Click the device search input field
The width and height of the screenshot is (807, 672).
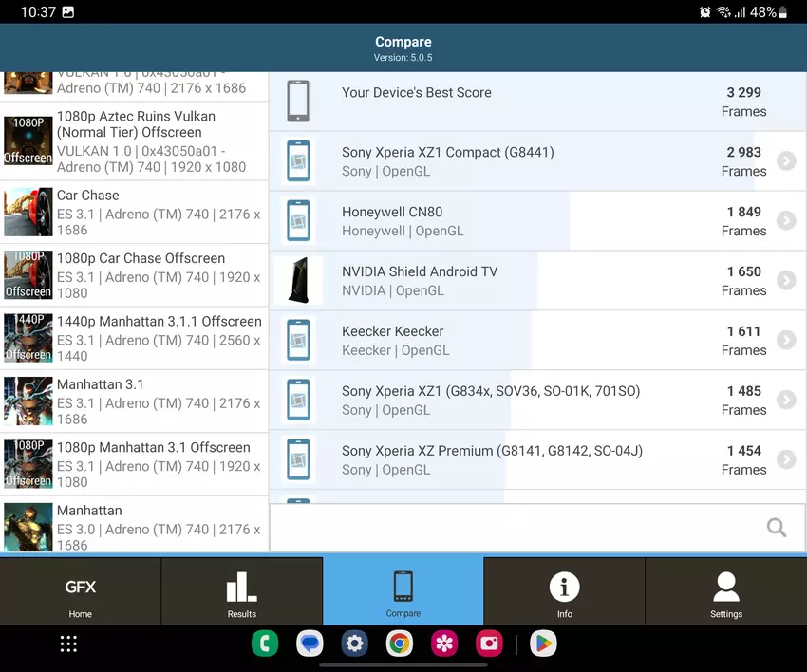513,528
